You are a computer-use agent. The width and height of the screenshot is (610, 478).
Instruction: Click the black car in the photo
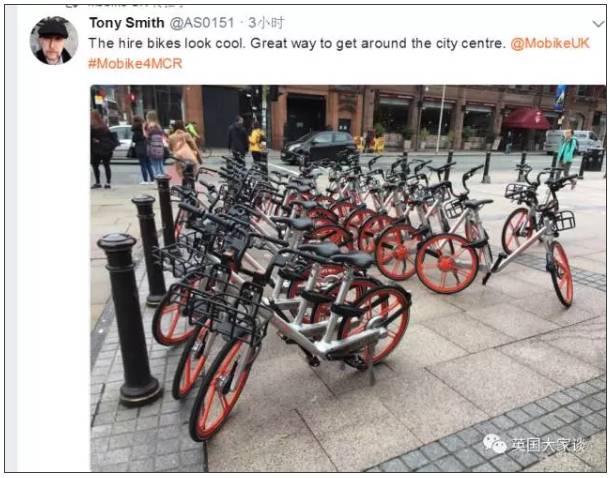coord(319,147)
